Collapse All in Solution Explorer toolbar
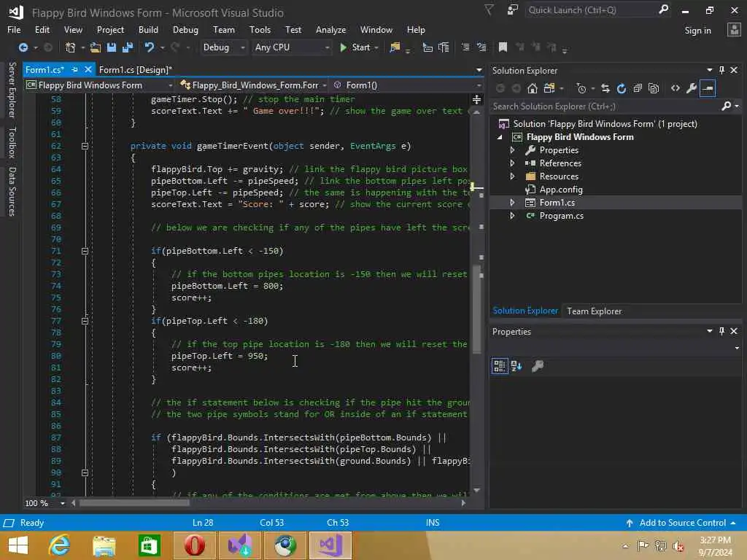747x560 pixels. click(638, 88)
